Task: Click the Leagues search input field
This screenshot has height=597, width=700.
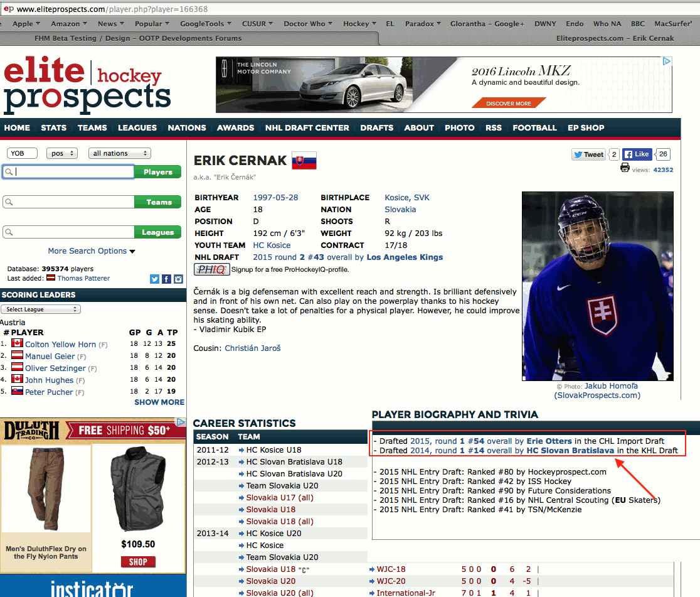Action: tap(68, 232)
